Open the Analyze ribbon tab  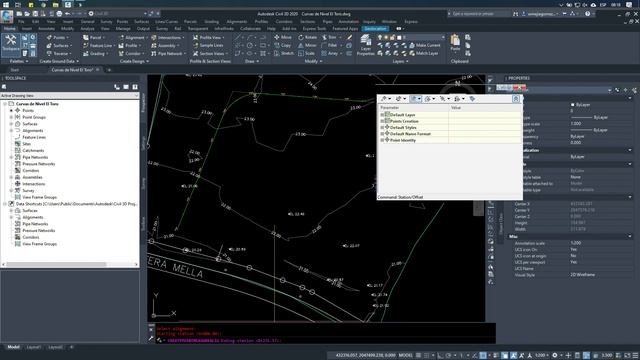(x=87, y=29)
